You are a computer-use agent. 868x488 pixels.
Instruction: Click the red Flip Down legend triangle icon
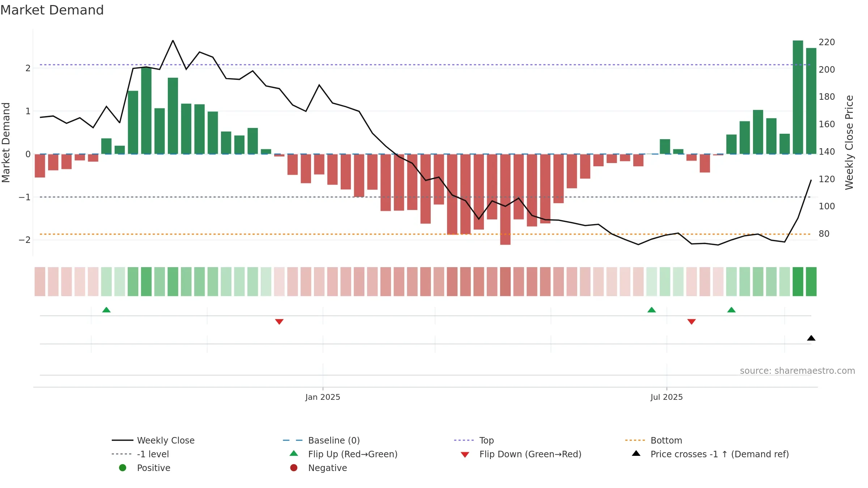point(465,455)
